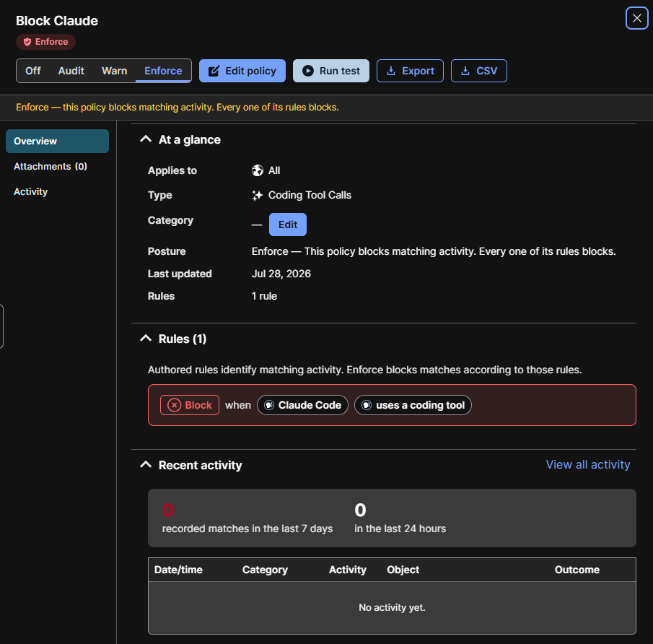Collapse the Rules (1) section

[x=146, y=339]
